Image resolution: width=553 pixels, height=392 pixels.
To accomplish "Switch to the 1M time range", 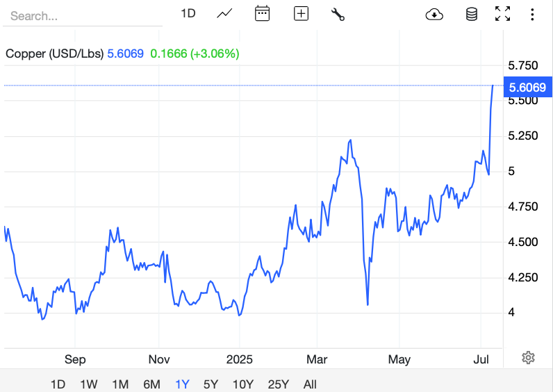I will coord(120,384).
